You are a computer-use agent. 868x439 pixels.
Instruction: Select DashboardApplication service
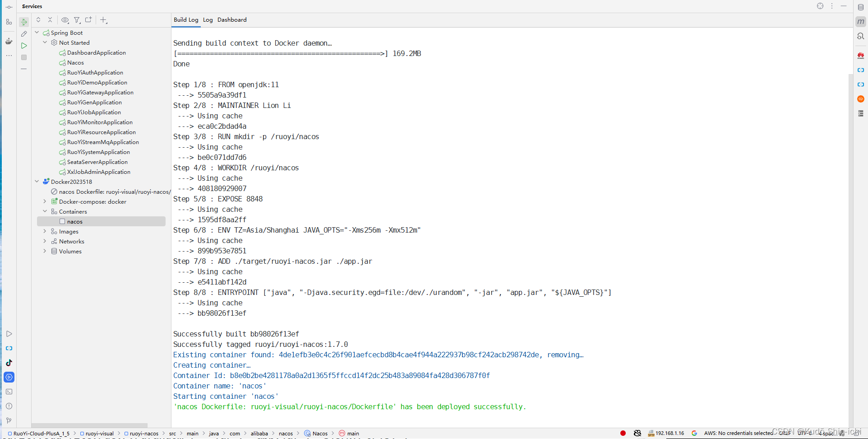click(x=96, y=53)
